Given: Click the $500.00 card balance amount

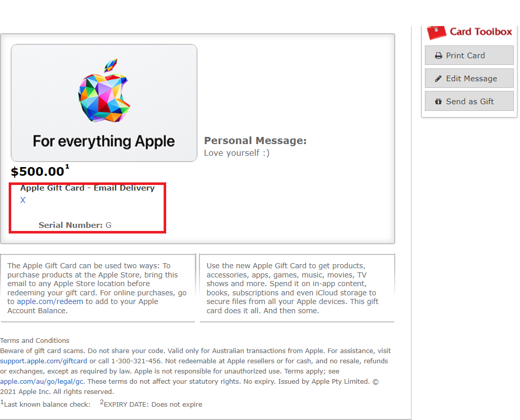Looking at the screenshot, I should tap(37, 171).
